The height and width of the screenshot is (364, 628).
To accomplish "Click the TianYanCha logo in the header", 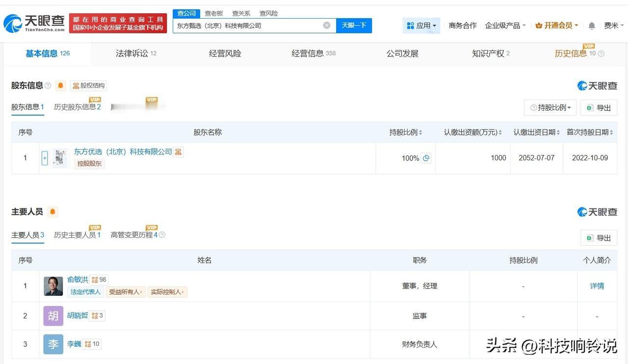I will point(34,23).
